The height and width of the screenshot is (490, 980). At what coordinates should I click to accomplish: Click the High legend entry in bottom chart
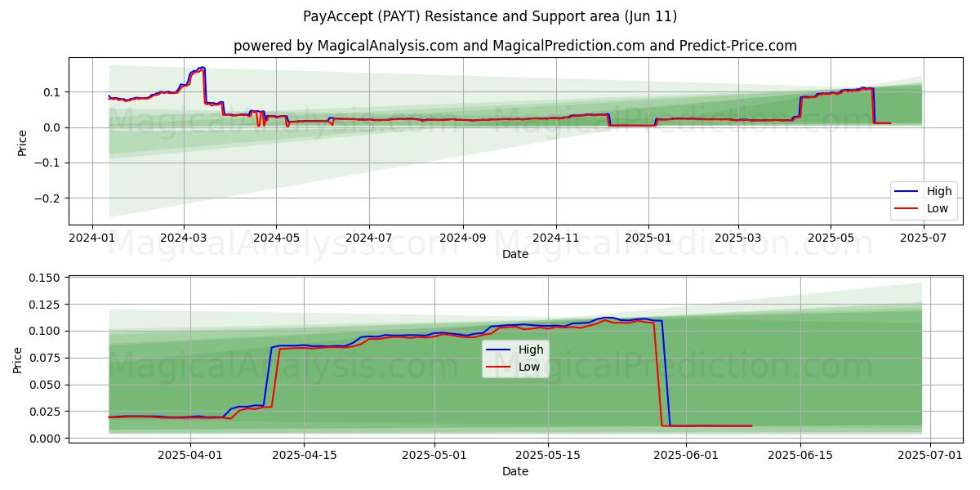514,350
